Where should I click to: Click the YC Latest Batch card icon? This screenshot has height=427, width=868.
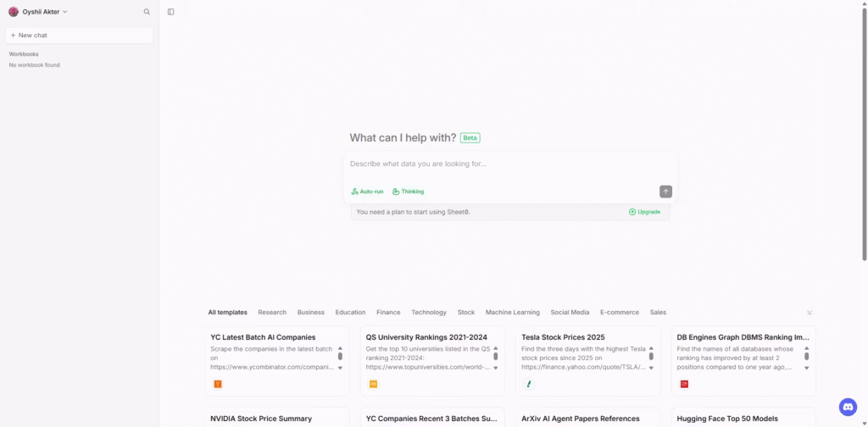pyautogui.click(x=218, y=384)
